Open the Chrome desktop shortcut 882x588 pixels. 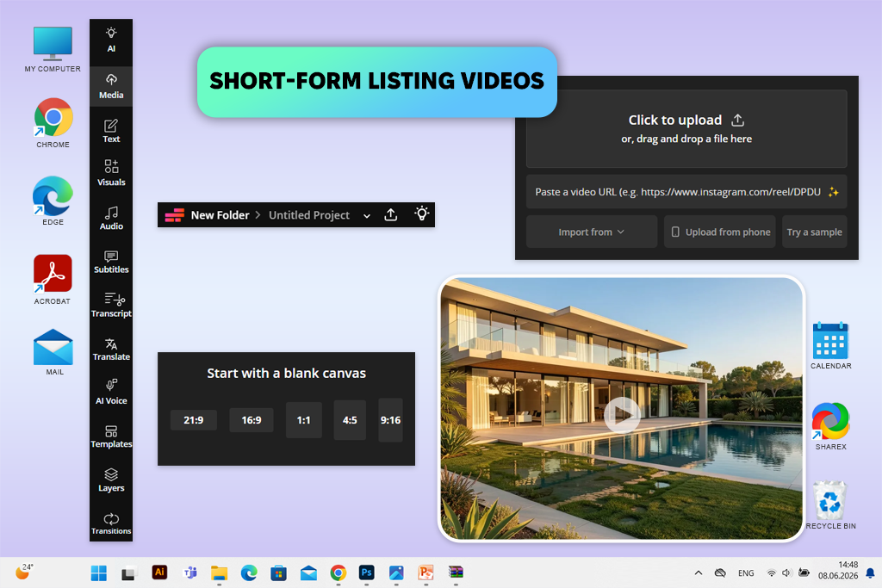[53, 123]
